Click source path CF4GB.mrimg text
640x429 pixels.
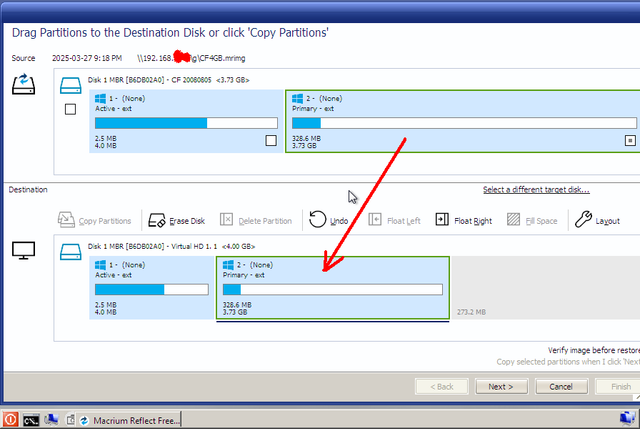[x=191, y=58]
